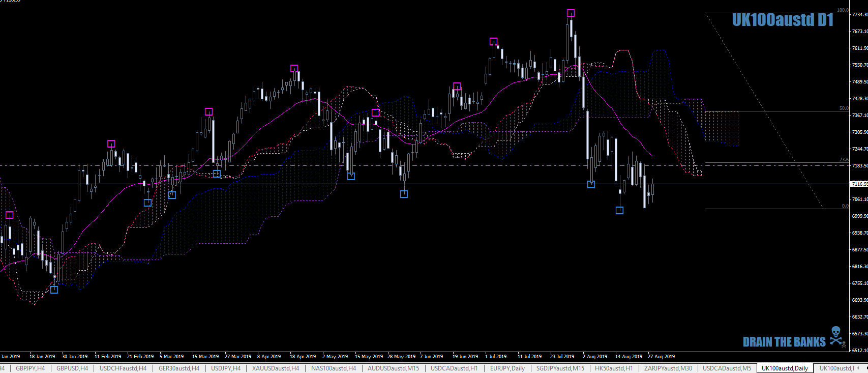The width and height of the screenshot is (868, 373).
Task: Click the 18 Apr 2019 date label
Action: tap(303, 357)
